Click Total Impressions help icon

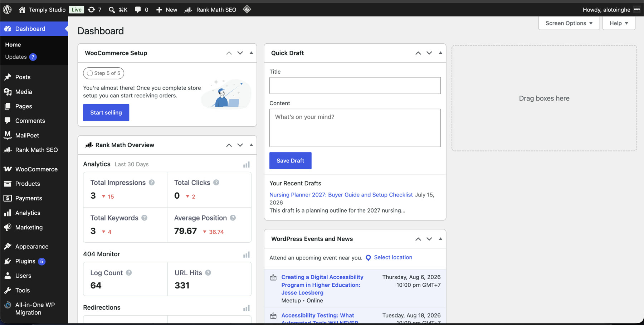152,183
